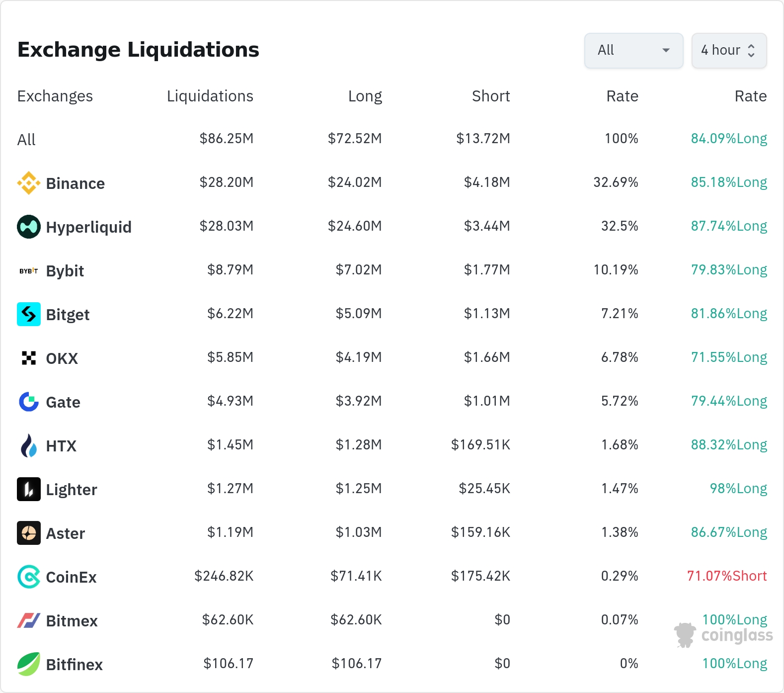Click the Gate logo icon
Viewport: 784px width, 693px height.
[x=29, y=402]
